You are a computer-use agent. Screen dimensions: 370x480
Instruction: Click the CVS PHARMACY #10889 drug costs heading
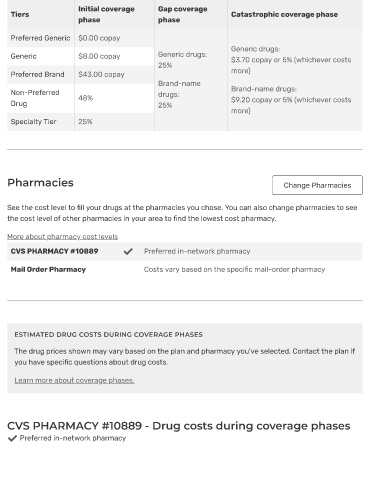179,426
